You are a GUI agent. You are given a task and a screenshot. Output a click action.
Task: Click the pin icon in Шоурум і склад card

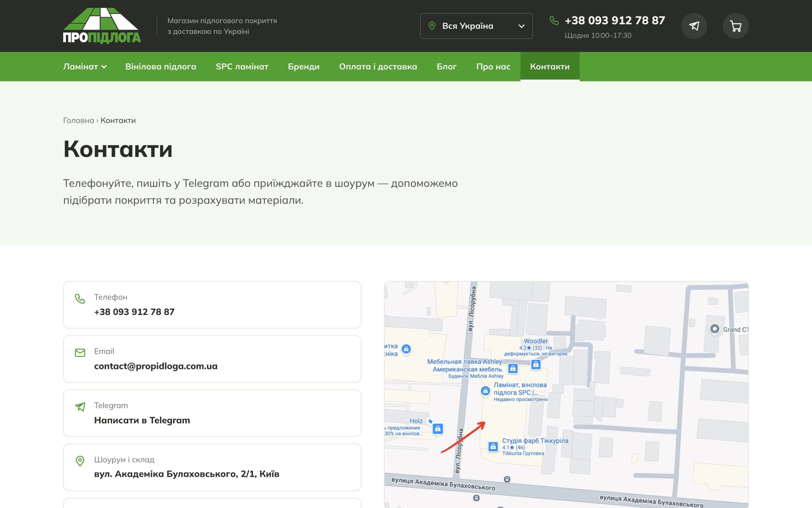pyautogui.click(x=80, y=461)
